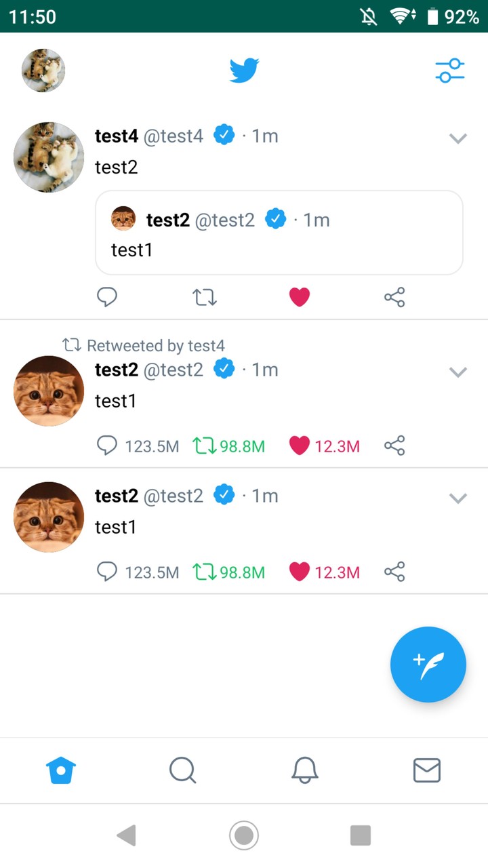Image resolution: width=488 pixels, height=868 pixels.
Task: Open your profile avatar at top left
Action: [43, 70]
